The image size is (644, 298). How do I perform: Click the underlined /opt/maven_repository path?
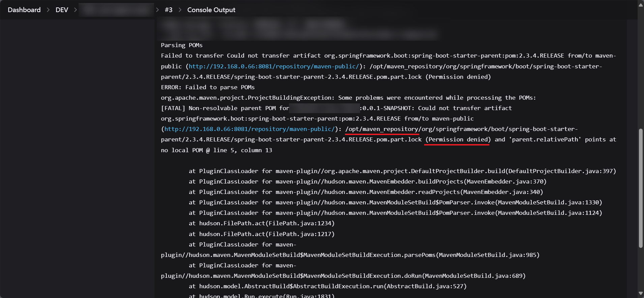coord(382,129)
